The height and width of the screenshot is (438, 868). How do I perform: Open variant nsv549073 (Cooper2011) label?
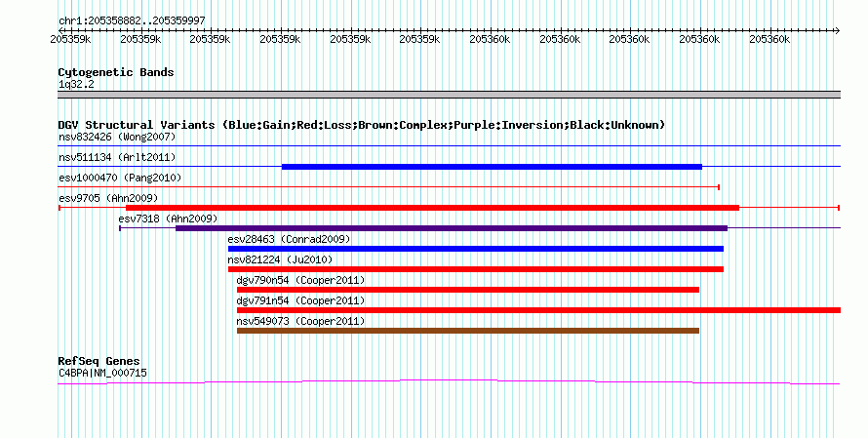pyautogui.click(x=300, y=321)
